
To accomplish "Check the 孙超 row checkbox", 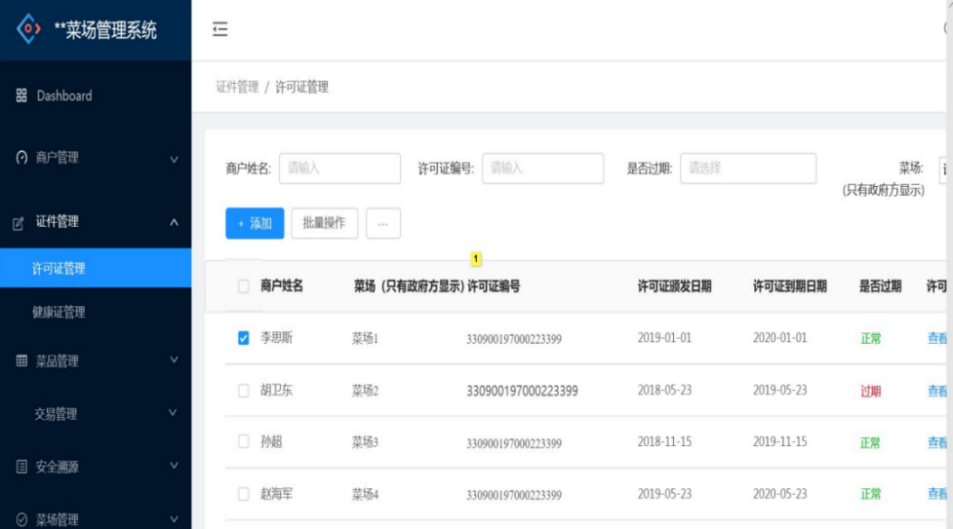I will point(243,441).
